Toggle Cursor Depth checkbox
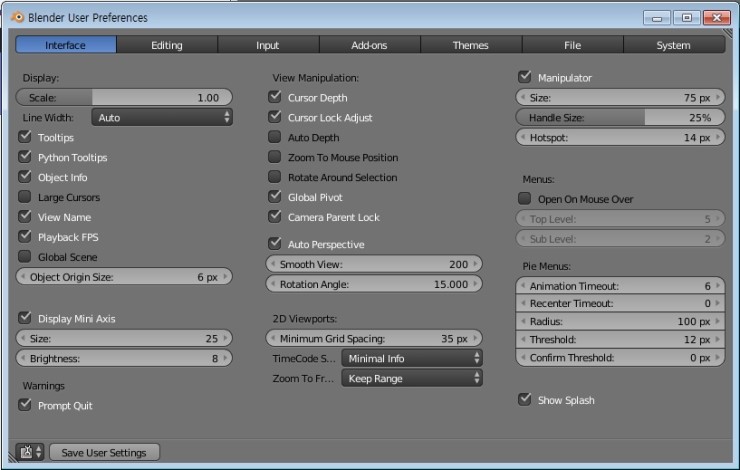 [275, 97]
